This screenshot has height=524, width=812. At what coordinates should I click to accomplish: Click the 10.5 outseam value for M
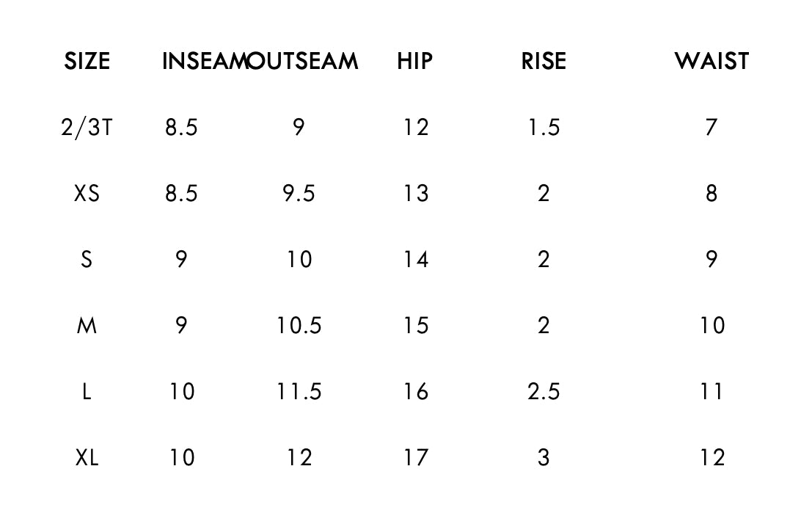[299, 325]
